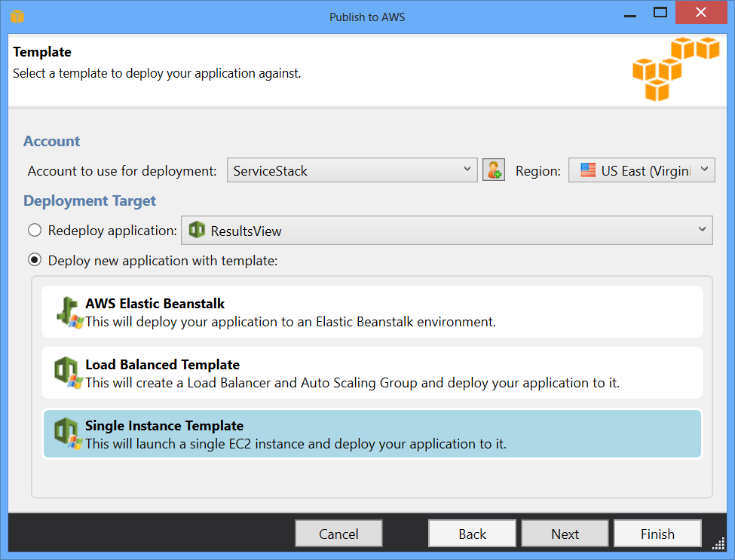Click the Back button

pyautogui.click(x=472, y=534)
